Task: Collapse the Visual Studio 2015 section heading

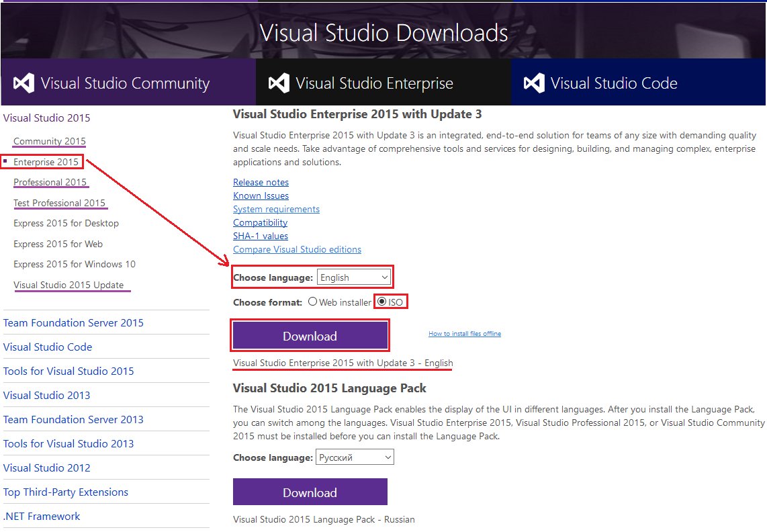Action: (x=46, y=118)
